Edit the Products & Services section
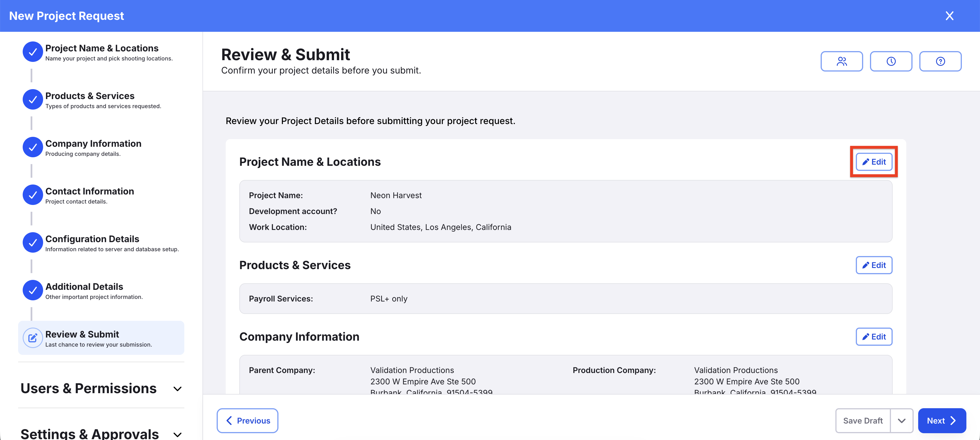Screen dimensions: 980x440 (x=874, y=265)
